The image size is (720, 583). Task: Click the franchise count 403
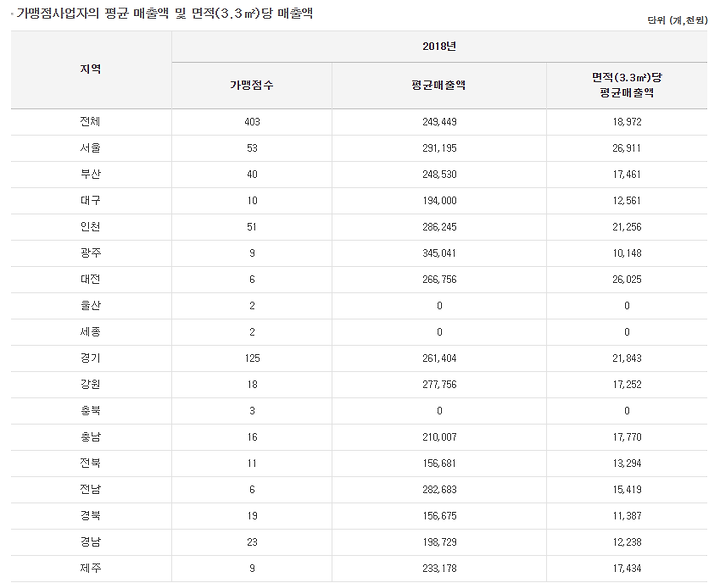pyautogui.click(x=252, y=122)
